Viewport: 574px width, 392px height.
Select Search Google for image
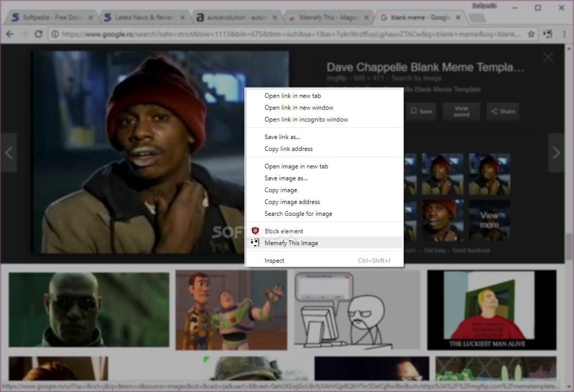click(x=325, y=214)
